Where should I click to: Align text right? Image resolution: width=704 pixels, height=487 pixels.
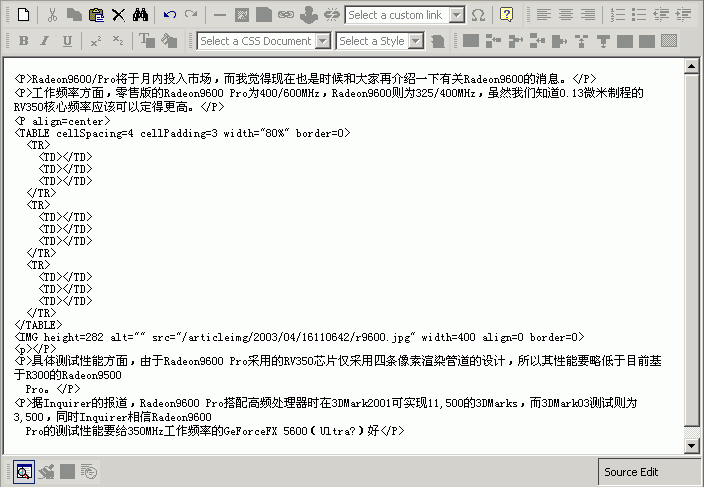588,15
